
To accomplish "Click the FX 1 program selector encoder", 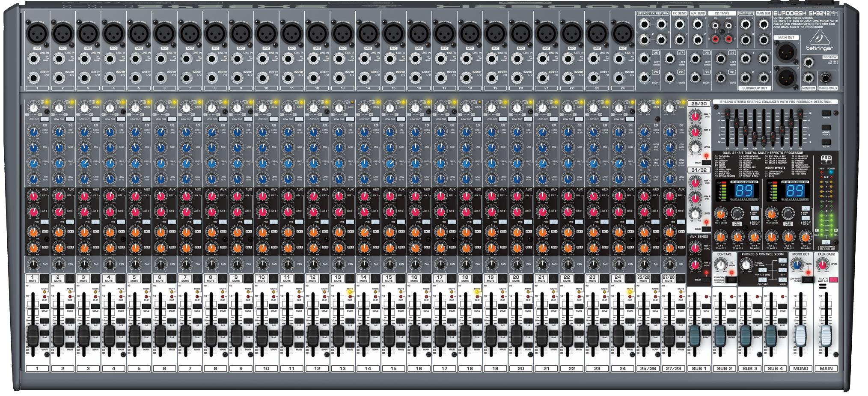I will coord(737,213).
